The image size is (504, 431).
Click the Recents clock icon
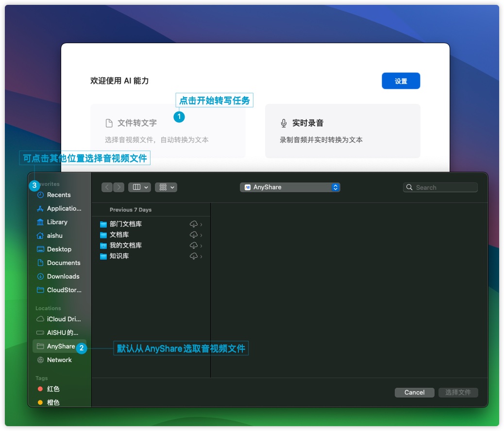tap(40, 195)
